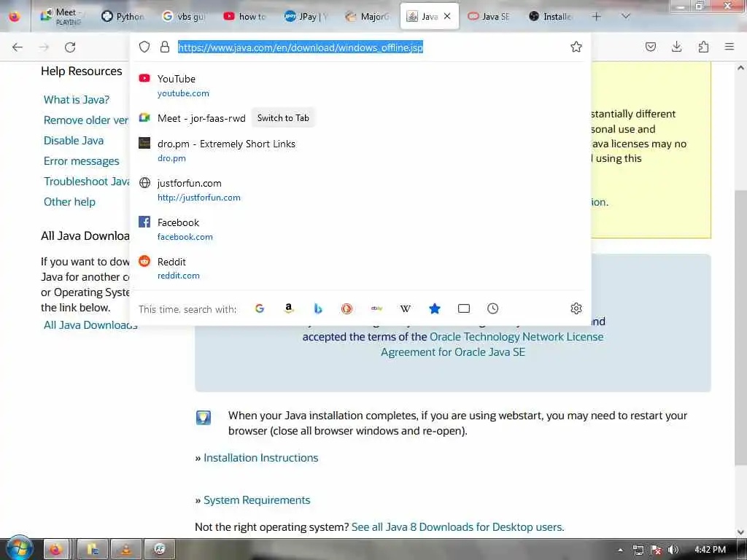The width and height of the screenshot is (747, 560).
Task: Switch to the Python tab
Action: (x=122, y=16)
